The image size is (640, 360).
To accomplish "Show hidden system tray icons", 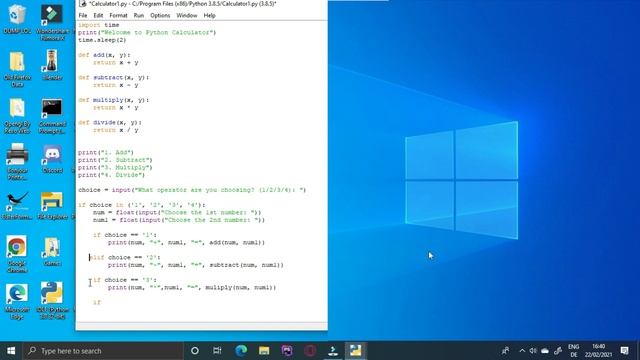I will coord(522,351).
